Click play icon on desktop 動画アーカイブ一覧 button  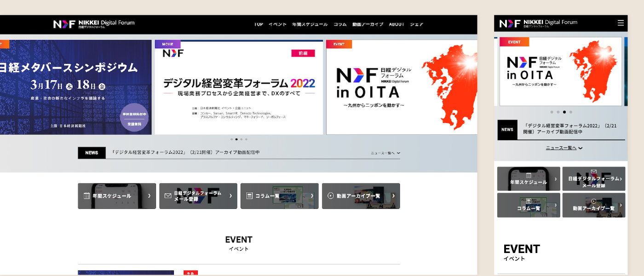331,196
